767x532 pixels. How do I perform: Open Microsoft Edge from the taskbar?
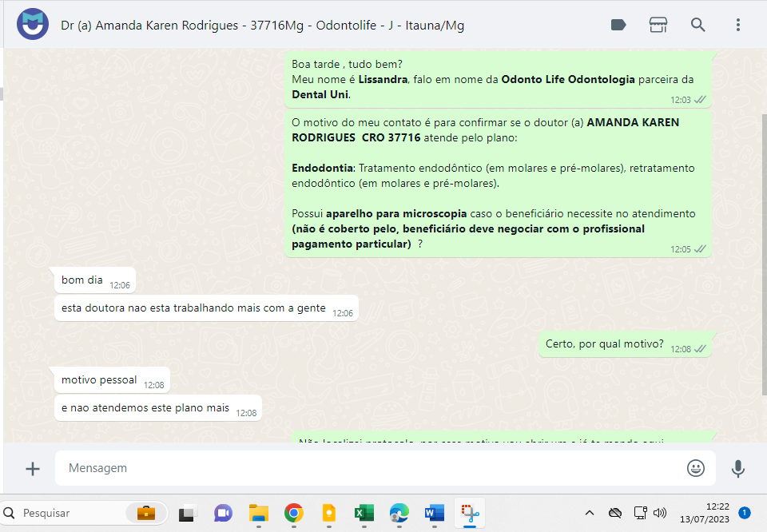[399, 513]
